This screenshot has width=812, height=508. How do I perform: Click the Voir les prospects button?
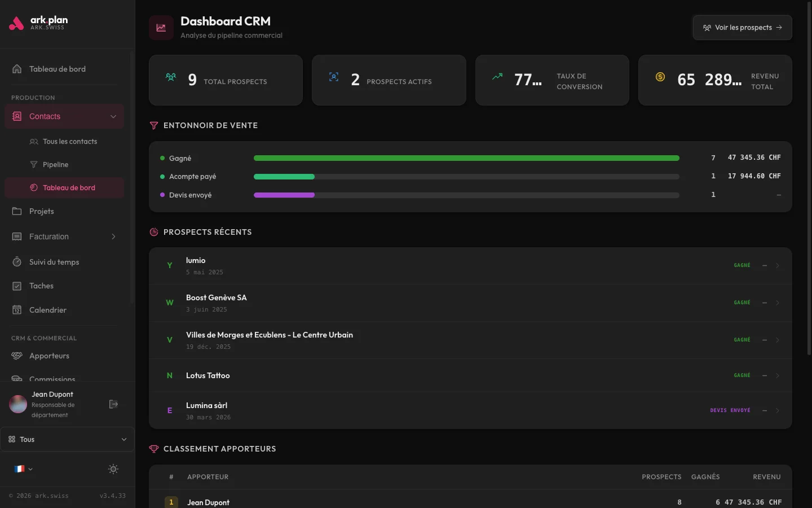click(x=742, y=27)
